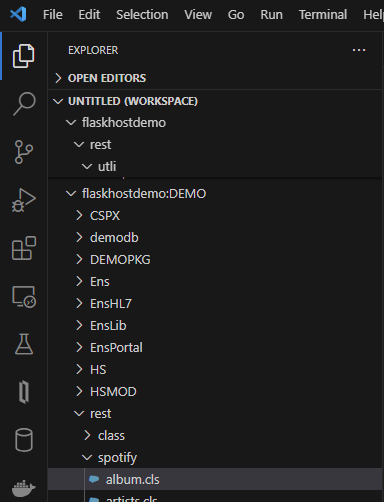
Task: Click Explorer more actions ellipsis
Action: [359, 50]
